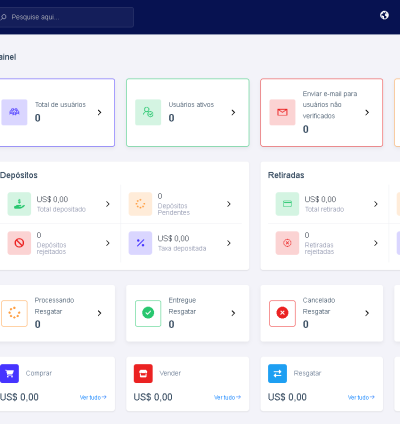The image size is (400, 424).
Task: Open Entregue Resgatar using its chevron arrow
Action: click(233, 313)
